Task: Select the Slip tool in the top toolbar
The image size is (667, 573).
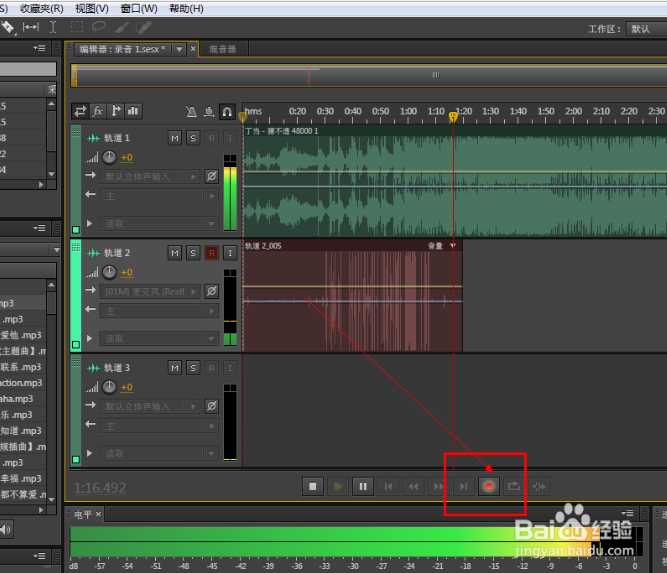Action: tap(31, 28)
